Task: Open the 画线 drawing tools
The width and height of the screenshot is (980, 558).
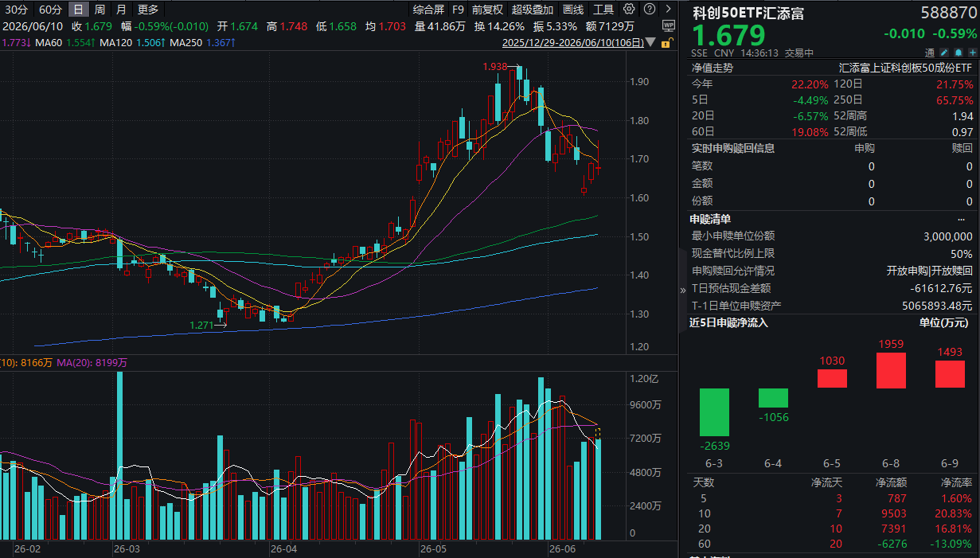Action: 573,10
